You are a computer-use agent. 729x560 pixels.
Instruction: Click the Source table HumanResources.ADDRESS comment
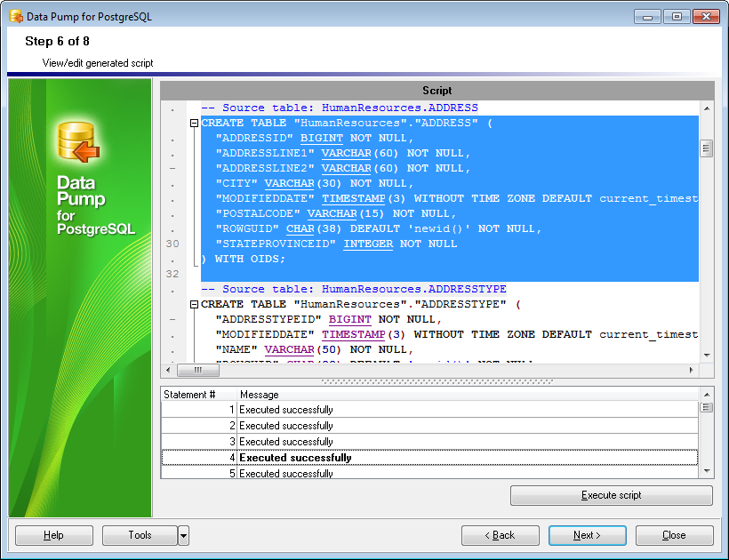pyautogui.click(x=340, y=108)
